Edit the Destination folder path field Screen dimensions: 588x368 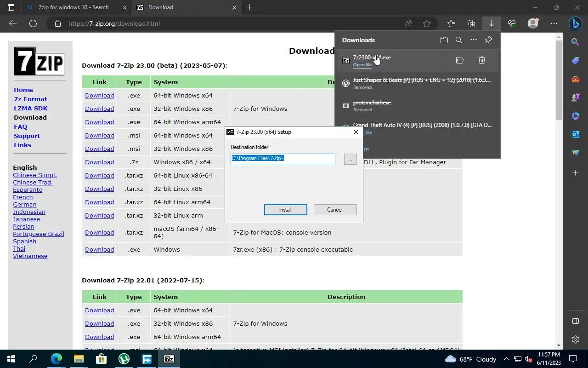pyautogui.click(x=283, y=159)
